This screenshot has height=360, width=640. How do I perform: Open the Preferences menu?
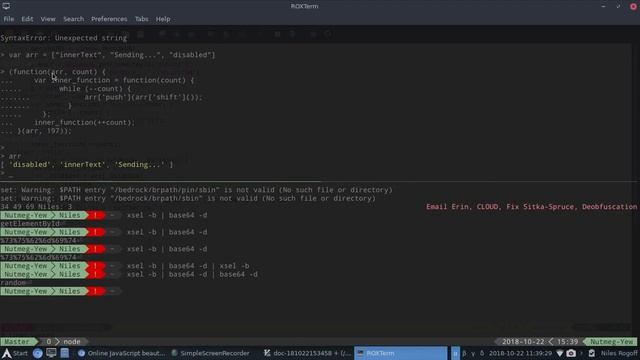pyautogui.click(x=109, y=19)
